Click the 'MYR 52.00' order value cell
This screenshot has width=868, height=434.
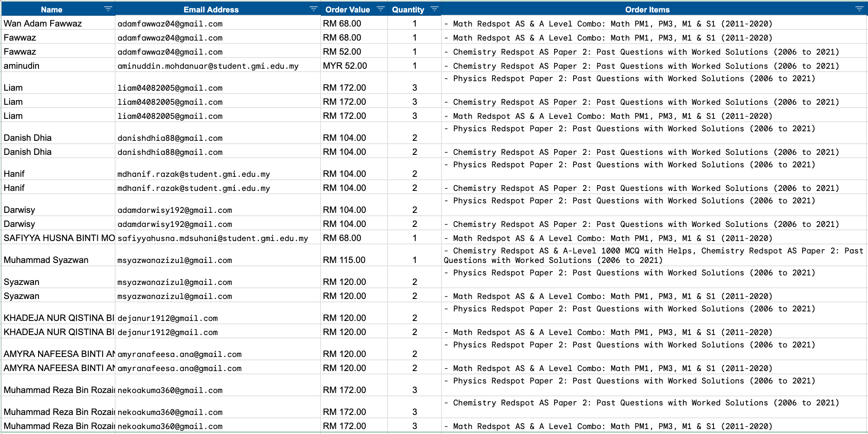pyautogui.click(x=354, y=65)
